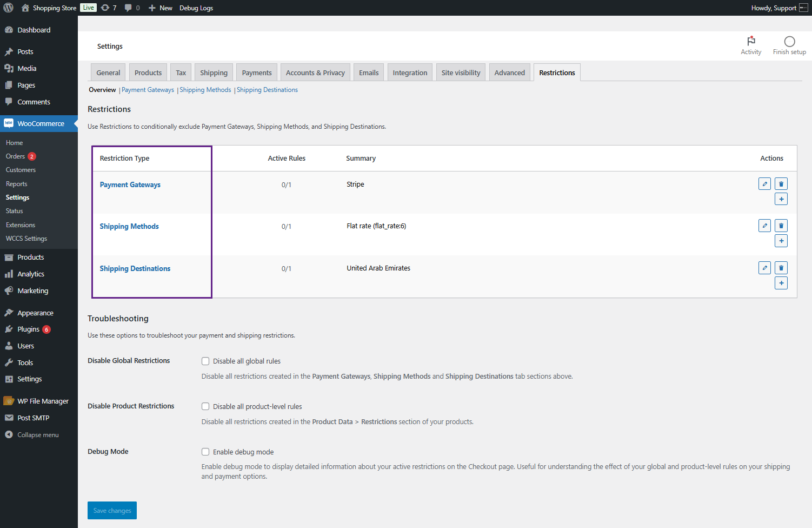Open the Integration settings tab
The image size is (812, 528).
click(x=410, y=72)
